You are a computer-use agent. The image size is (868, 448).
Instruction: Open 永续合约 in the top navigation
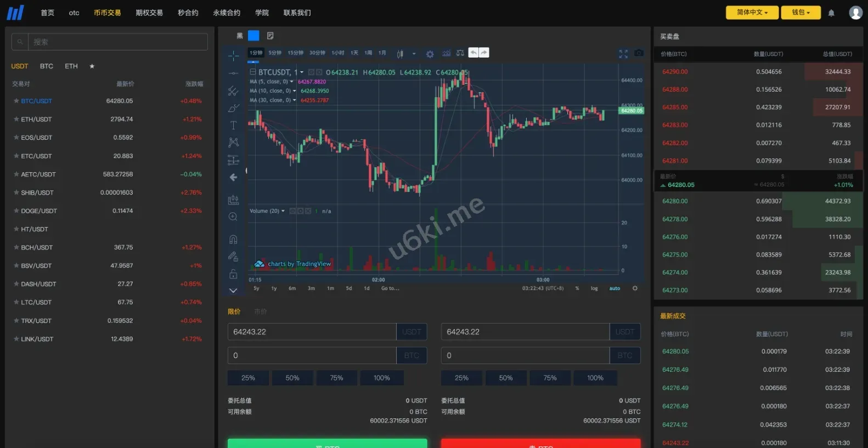tap(227, 13)
